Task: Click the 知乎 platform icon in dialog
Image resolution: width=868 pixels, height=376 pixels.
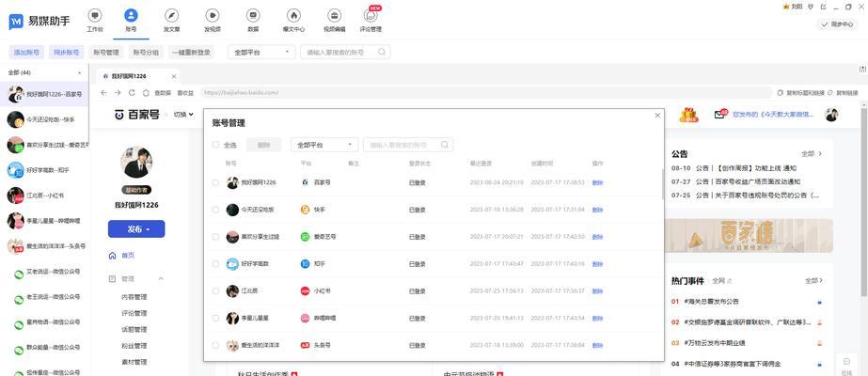Action: pos(305,264)
